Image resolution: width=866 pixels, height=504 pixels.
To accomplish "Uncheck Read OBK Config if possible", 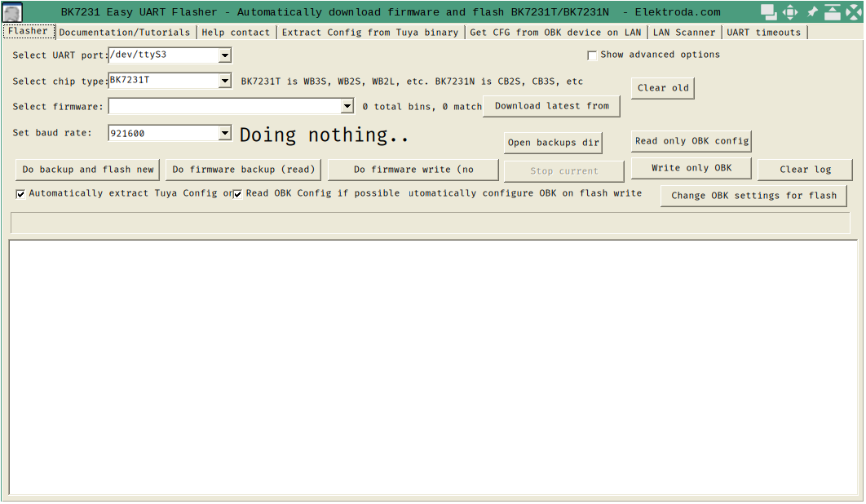I will pos(238,194).
